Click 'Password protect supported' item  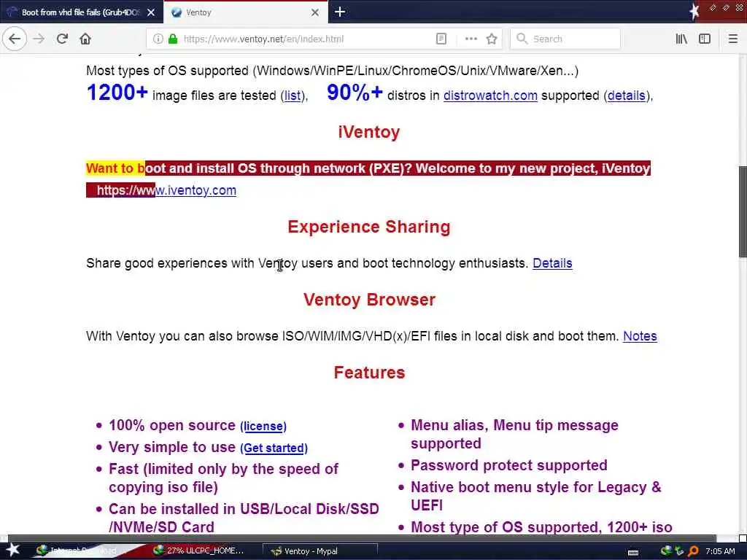pos(508,465)
